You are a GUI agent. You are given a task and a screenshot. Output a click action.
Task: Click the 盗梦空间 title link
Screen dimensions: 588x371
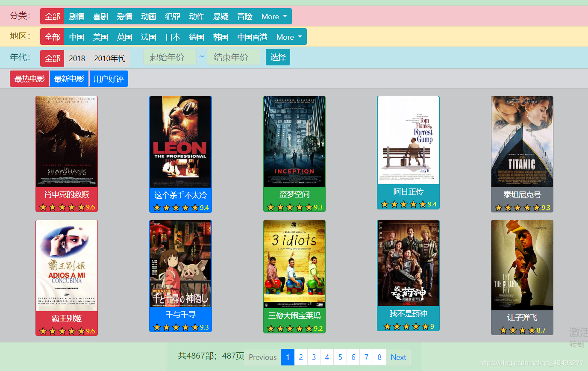(x=294, y=194)
